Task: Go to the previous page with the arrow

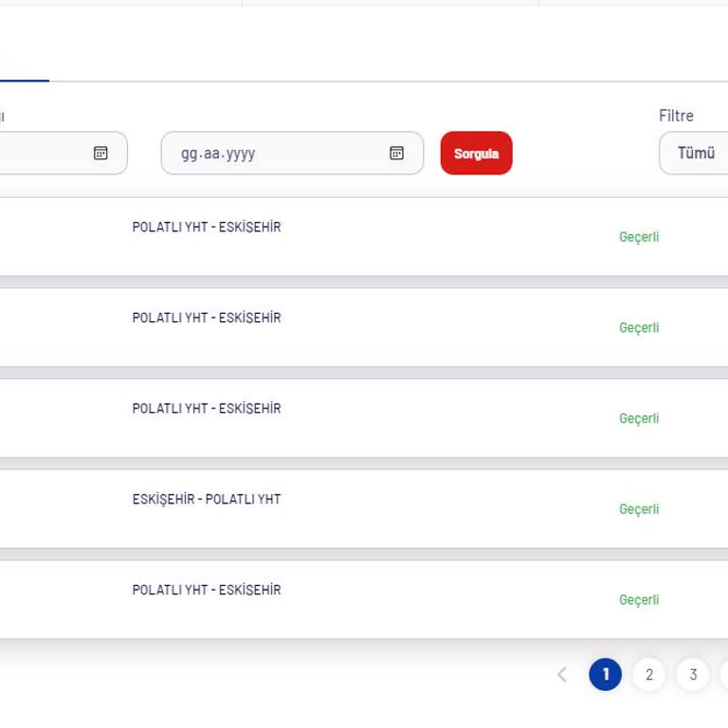Action: [562, 675]
